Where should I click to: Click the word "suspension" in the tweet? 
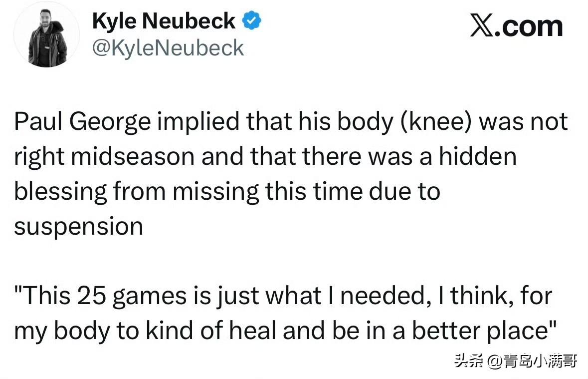[x=79, y=227]
